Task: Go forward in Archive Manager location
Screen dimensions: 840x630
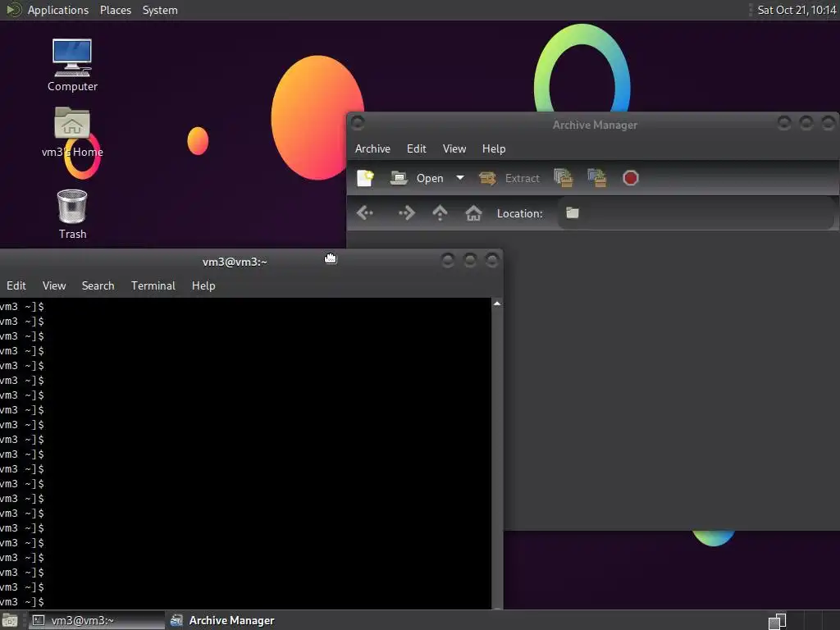Action: click(x=407, y=213)
